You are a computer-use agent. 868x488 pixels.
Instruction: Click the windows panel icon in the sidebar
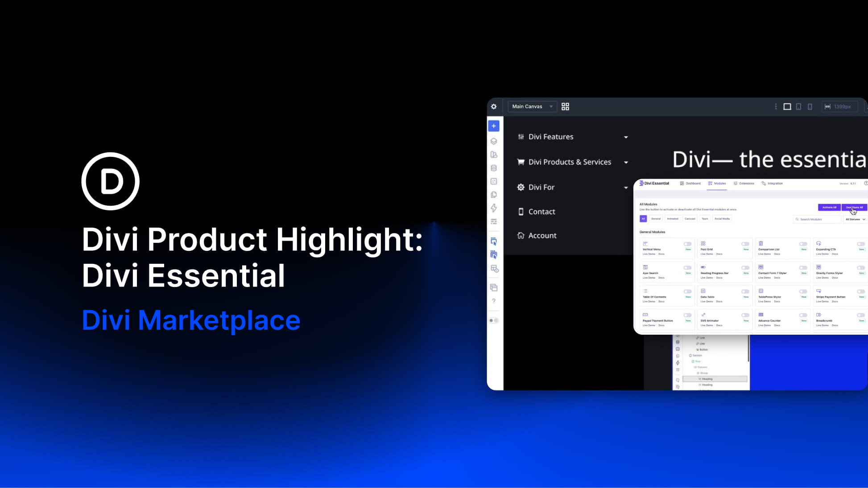494,287
